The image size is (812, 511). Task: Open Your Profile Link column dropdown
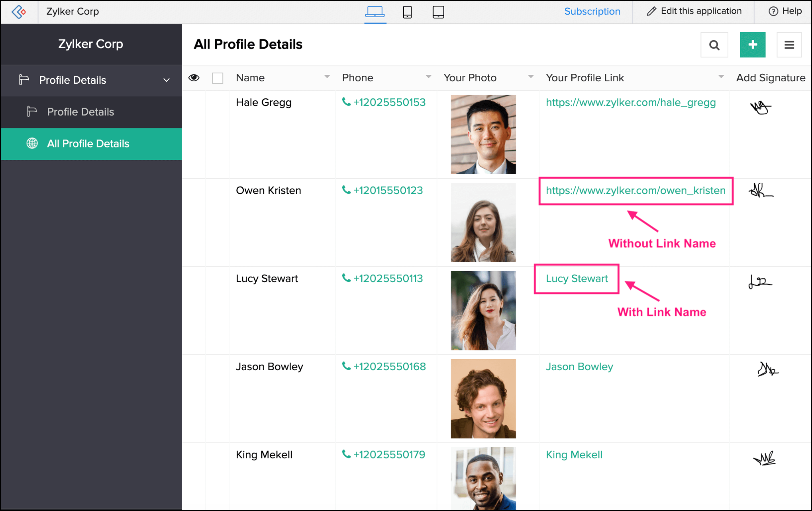click(x=721, y=77)
